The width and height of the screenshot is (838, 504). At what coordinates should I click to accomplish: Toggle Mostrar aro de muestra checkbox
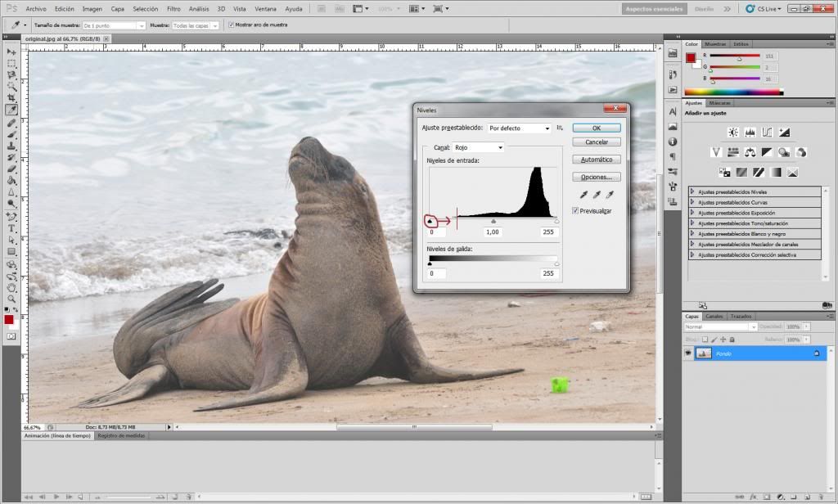[x=231, y=25]
